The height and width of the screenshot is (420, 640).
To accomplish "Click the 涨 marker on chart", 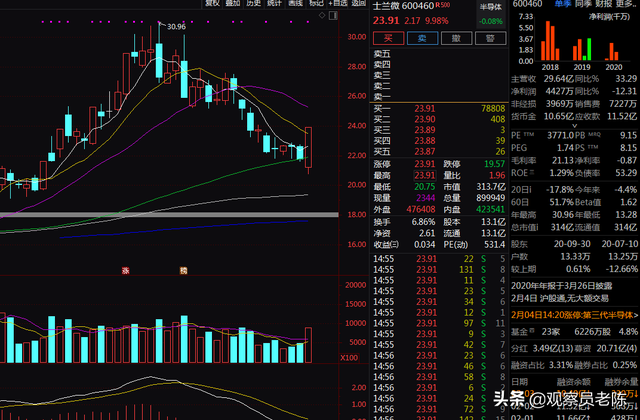I will (126, 271).
